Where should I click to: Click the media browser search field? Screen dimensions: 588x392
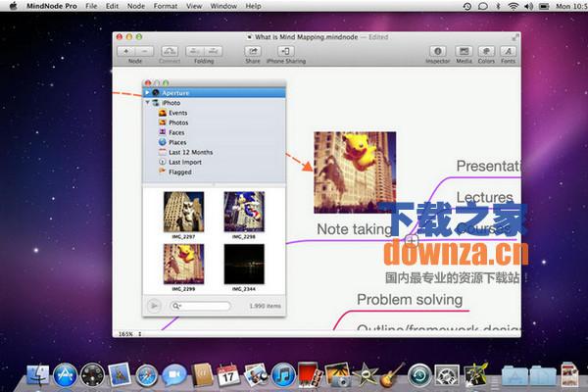200,306
